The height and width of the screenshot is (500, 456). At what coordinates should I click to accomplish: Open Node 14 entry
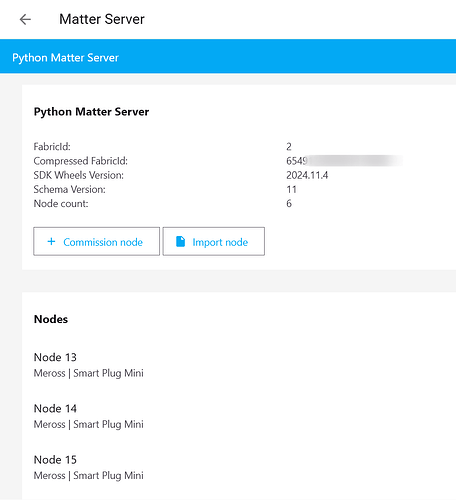(55, 409)
